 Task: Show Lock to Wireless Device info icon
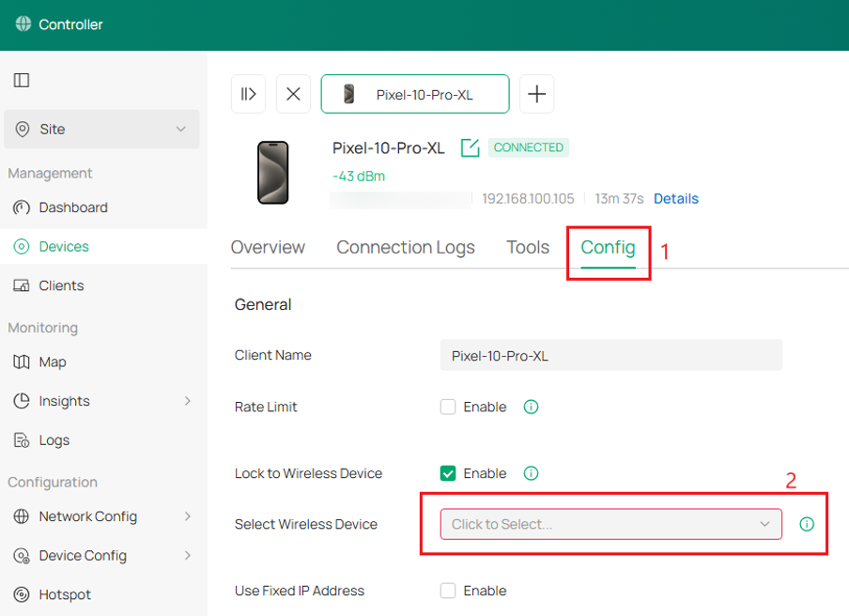[x=532, y=473]
